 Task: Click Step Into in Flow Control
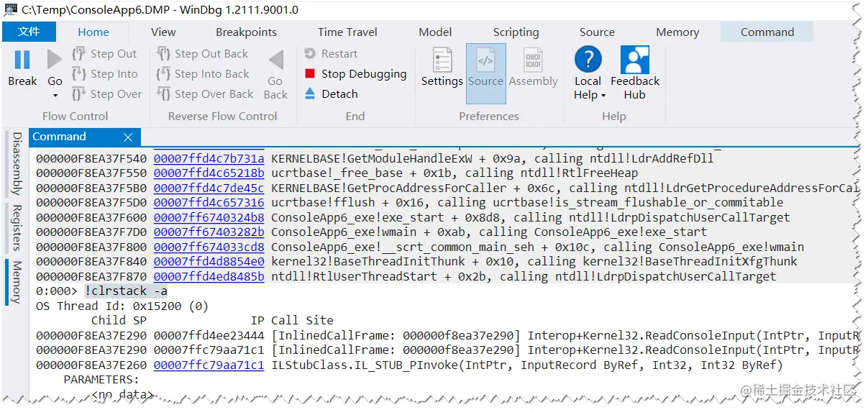pyautogui.click(x=105, y=74)
